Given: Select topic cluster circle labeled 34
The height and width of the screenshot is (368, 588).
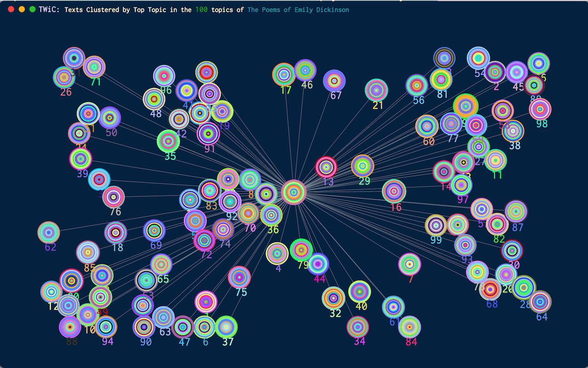Looking at the screenshot, I should pos(358,327).
